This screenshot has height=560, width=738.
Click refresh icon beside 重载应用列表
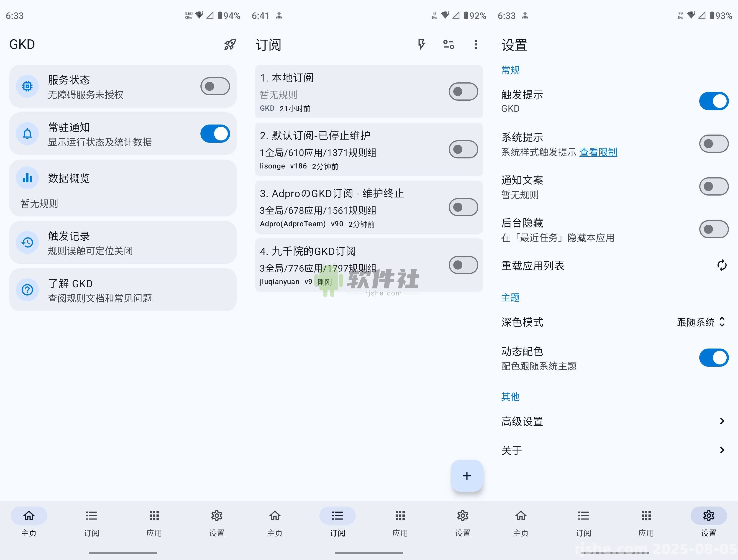tap(722, 265)
